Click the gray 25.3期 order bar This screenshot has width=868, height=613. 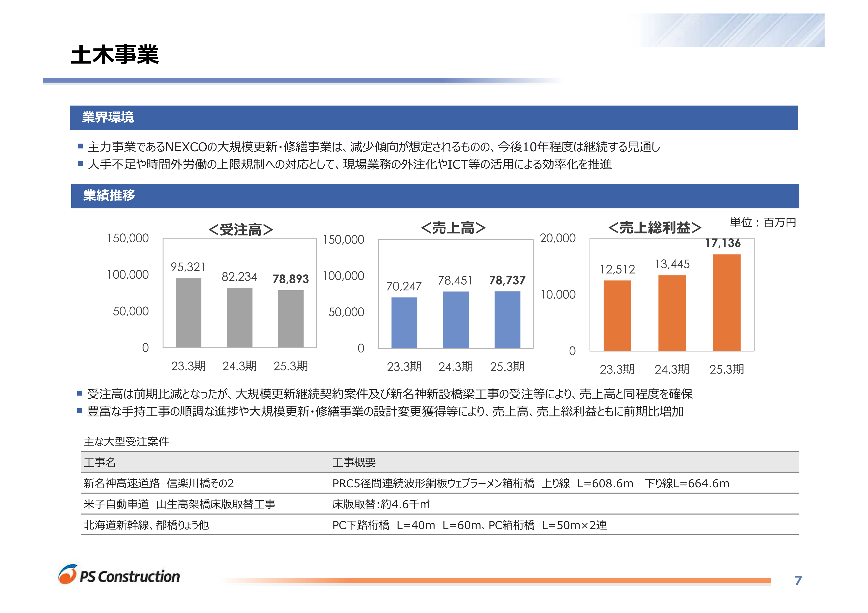coord(291,319)
